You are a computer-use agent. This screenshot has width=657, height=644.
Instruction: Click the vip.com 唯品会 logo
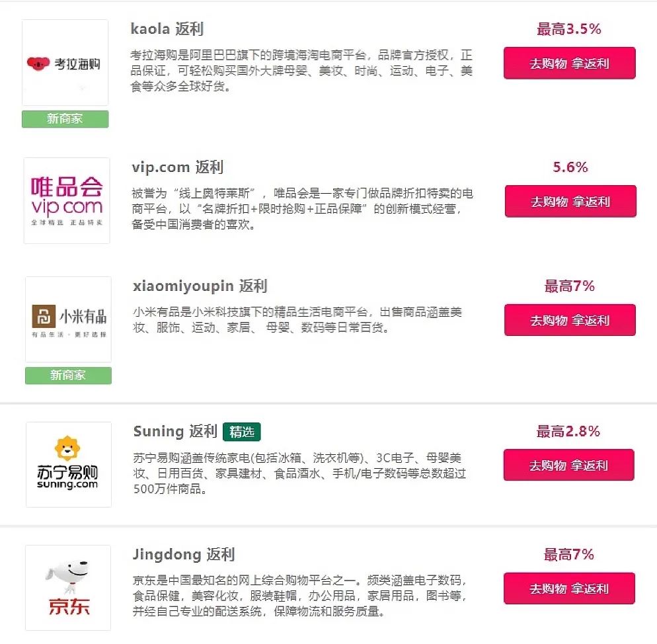point(67,200)
